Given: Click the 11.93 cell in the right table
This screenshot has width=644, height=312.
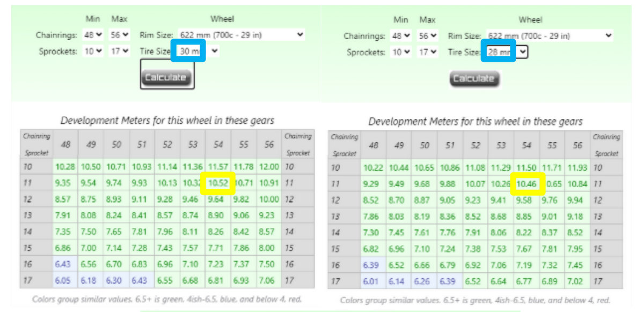Looking at the screenshot, I should 578,168.
